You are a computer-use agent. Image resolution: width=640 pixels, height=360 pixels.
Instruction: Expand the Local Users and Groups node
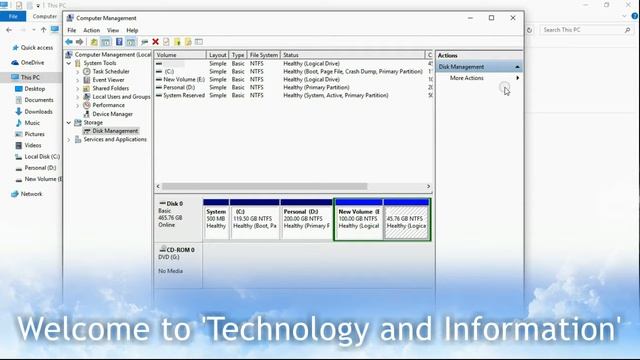78,97
